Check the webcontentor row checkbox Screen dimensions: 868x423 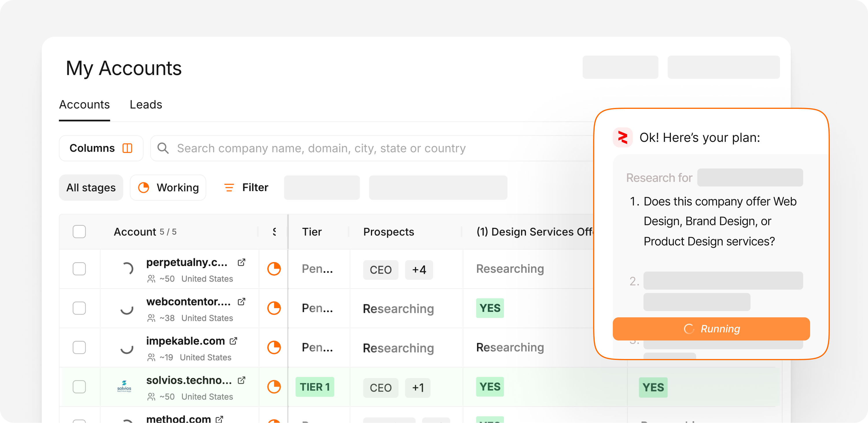click(x=79, y=308)
